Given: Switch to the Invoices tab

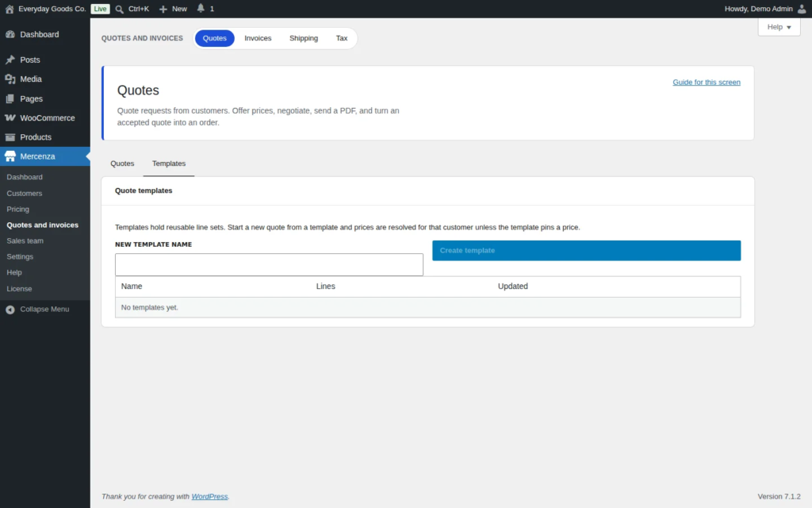Looking at the screenshot, I should [x=258, y=38].
